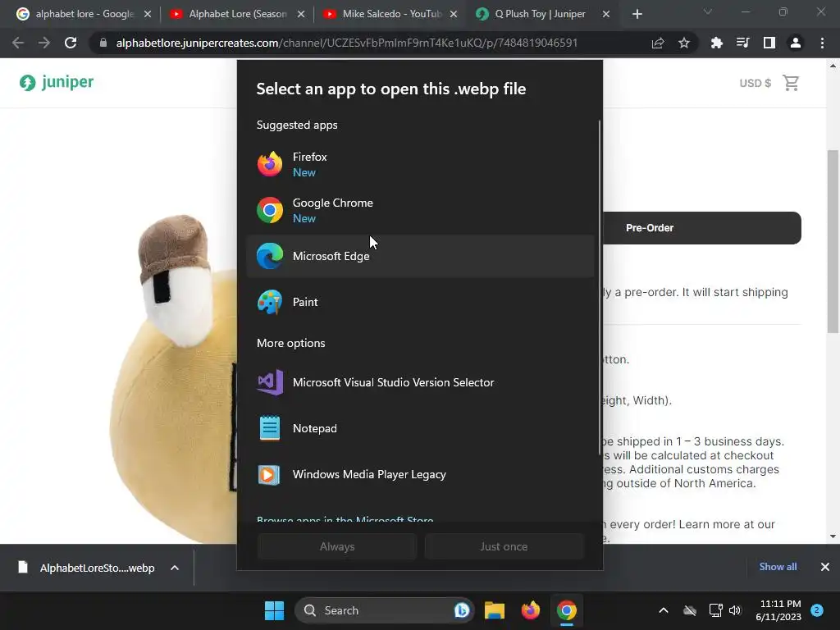Choose Microsoft Visual Studio Version Selector
This screenshot has height=630, width=840.
point(420,382)
